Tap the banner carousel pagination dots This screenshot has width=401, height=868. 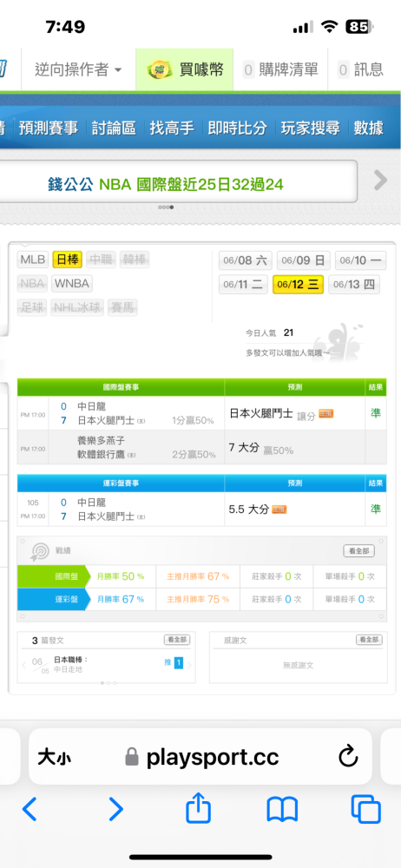(166, 207)
